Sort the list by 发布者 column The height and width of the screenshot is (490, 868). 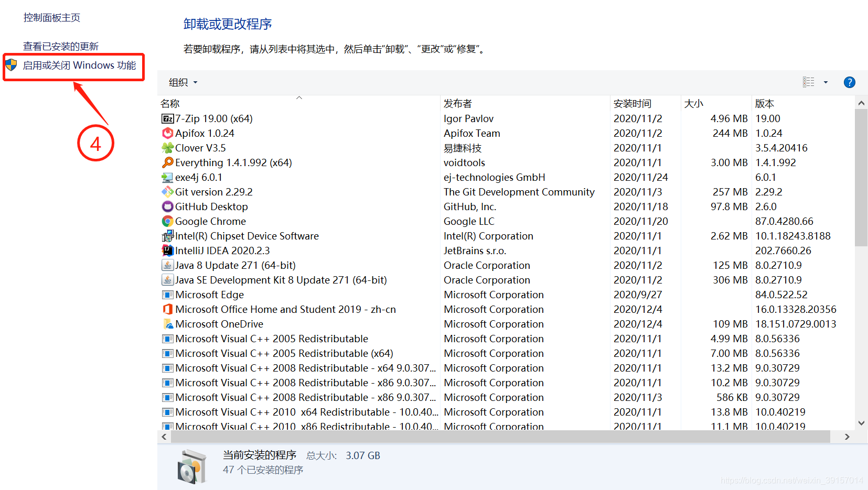click(x=457, y=104)
